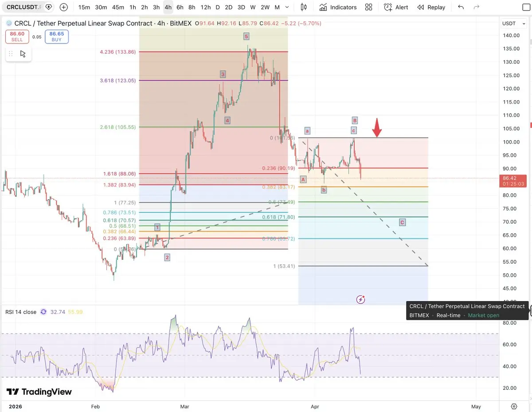The height and width of the screenshot is (412, 532).
Task: Switch to the 2W timeframe
Action: coord(265,7)
